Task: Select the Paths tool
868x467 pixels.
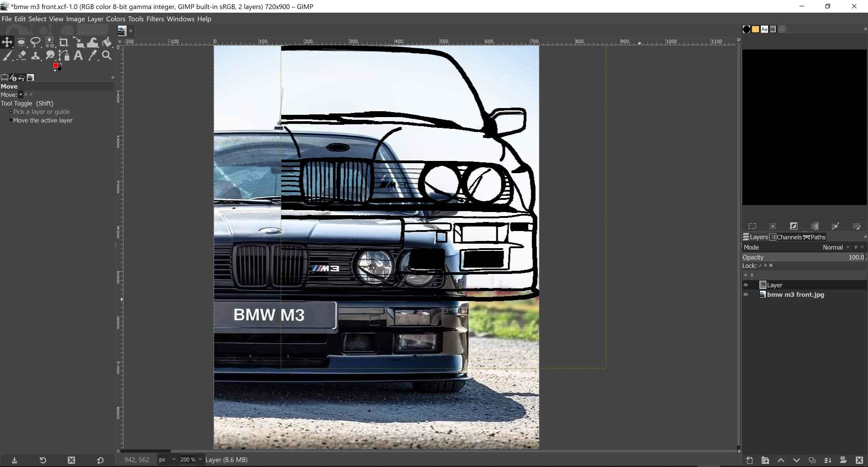Action: tap(64, 56)
